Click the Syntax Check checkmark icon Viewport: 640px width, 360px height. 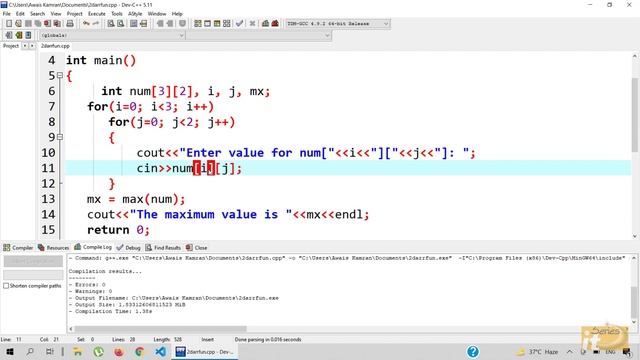click(x=240, y=24)
